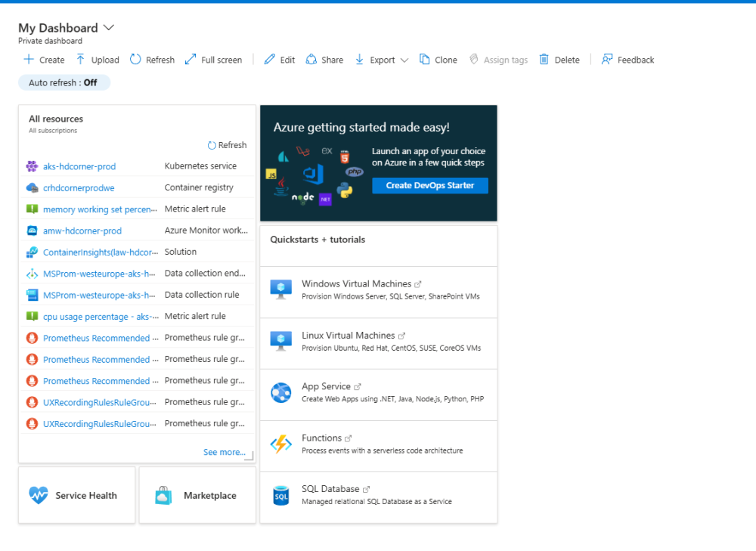The image size is (756, 551).
Task: Open the My Dashboard chevron dropdown
Action: pos(109,27)
